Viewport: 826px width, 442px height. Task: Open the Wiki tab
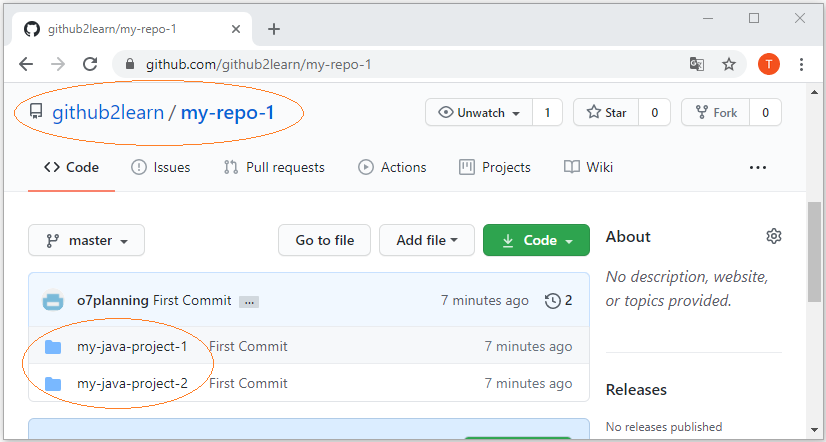[588, 168]
